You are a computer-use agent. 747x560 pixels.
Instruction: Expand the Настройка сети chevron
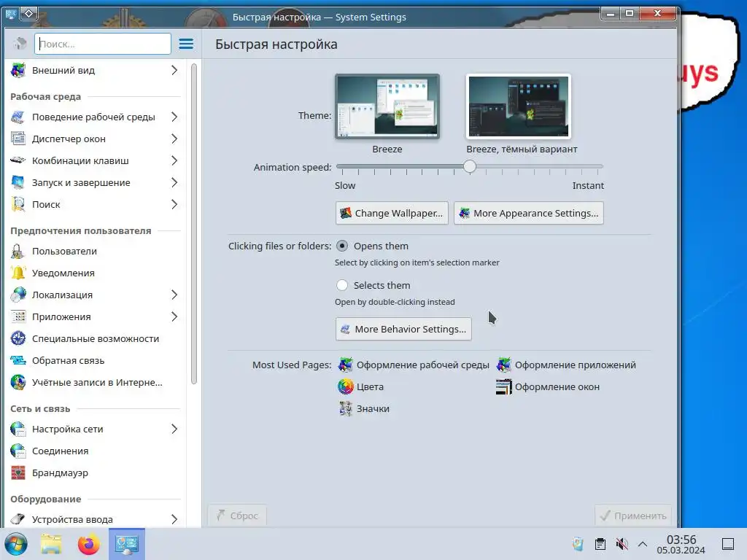(174, 429)
